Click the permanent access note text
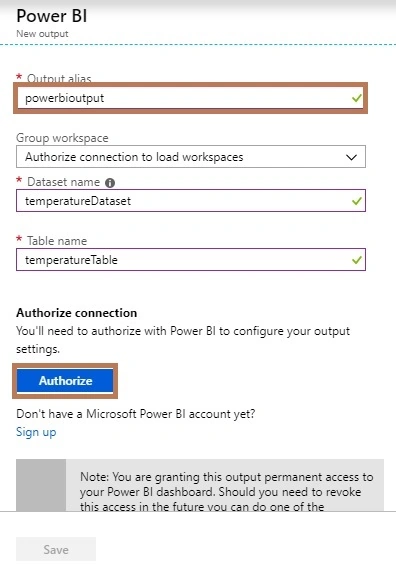396x572 pixels. (226, 491)
